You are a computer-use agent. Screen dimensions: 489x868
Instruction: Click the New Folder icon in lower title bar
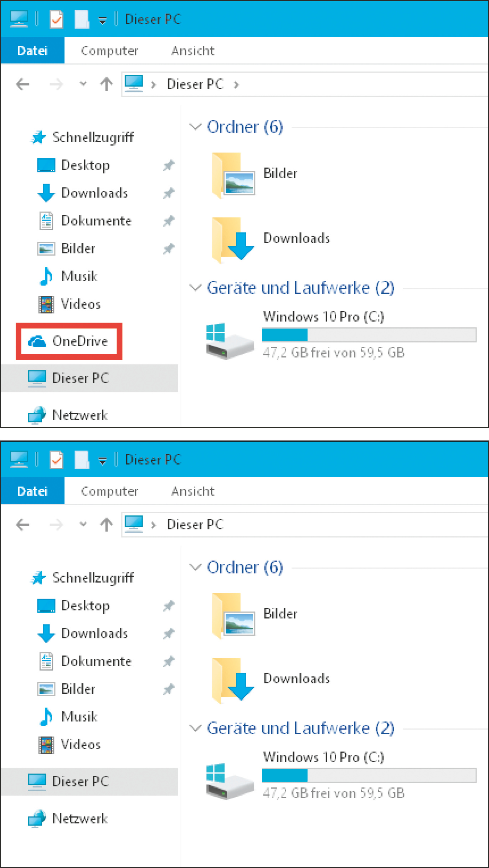tap(82, 460)
